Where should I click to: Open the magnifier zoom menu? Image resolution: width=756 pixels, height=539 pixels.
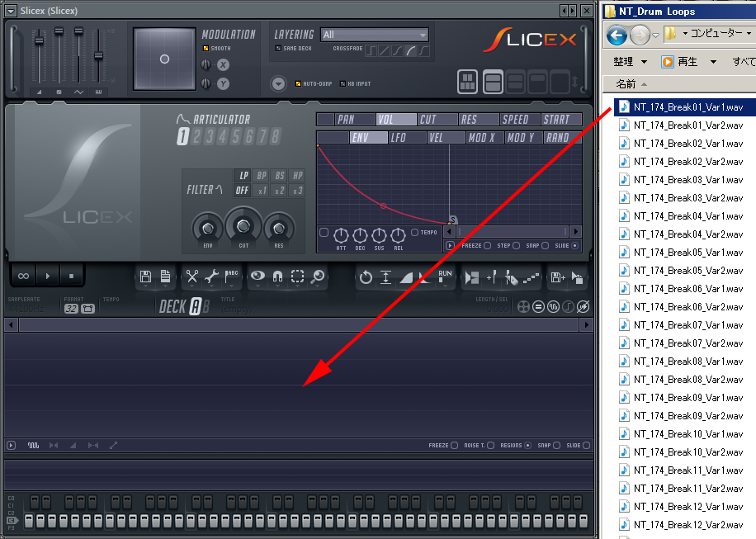pyautogui.click(x=317, y=277)
